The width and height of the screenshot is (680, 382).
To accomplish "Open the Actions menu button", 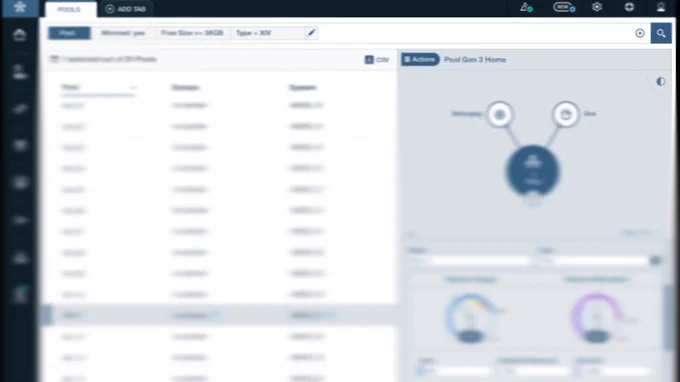I will (420, 59).
